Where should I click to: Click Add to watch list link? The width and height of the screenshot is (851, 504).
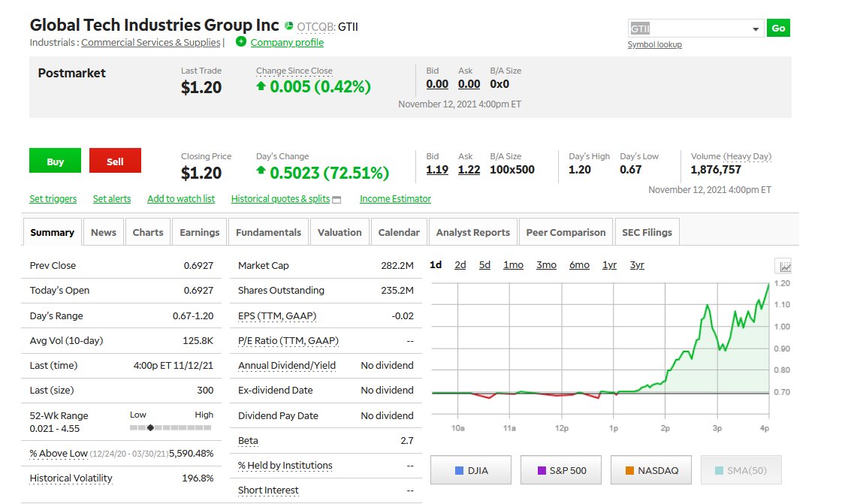click(x=181, y=198)
